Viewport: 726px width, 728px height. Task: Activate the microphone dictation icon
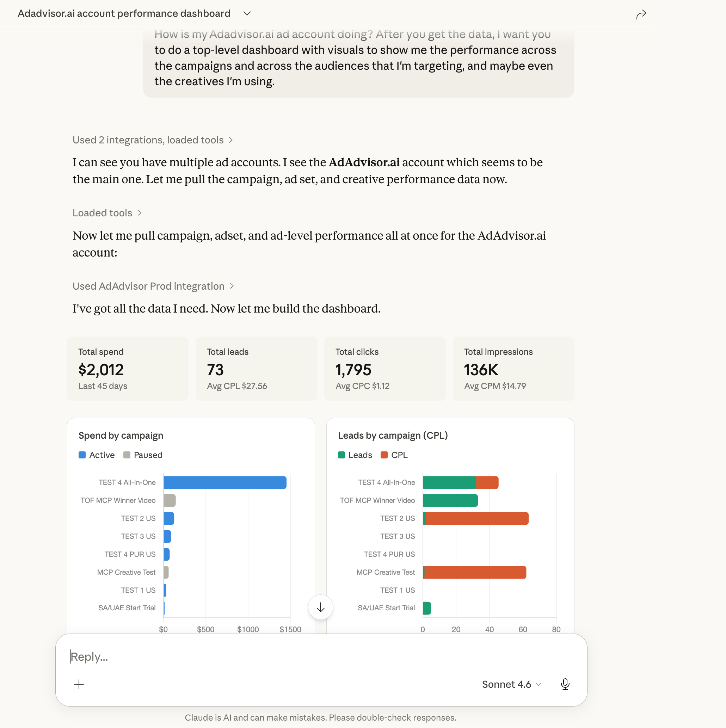click(565, 684)
